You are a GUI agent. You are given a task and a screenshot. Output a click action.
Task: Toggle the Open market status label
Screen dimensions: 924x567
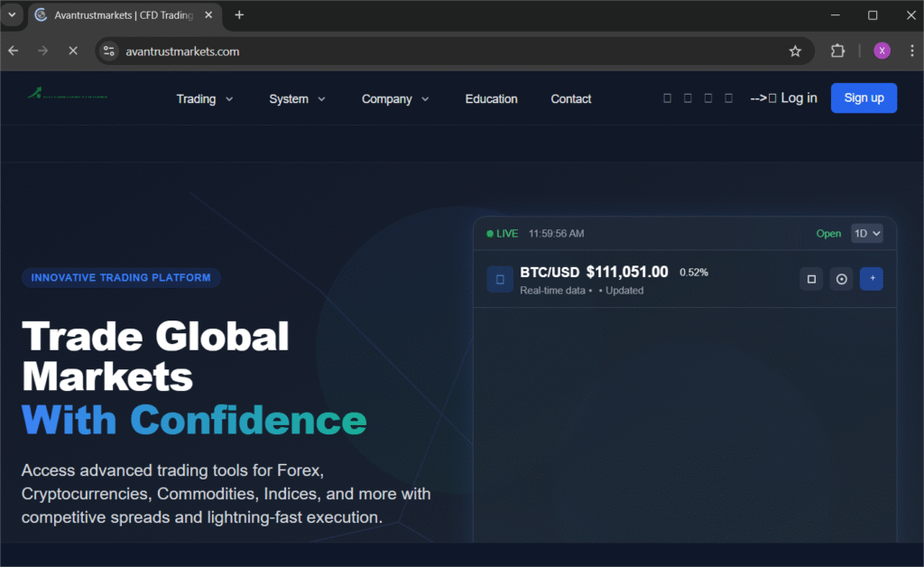[827, 233]
